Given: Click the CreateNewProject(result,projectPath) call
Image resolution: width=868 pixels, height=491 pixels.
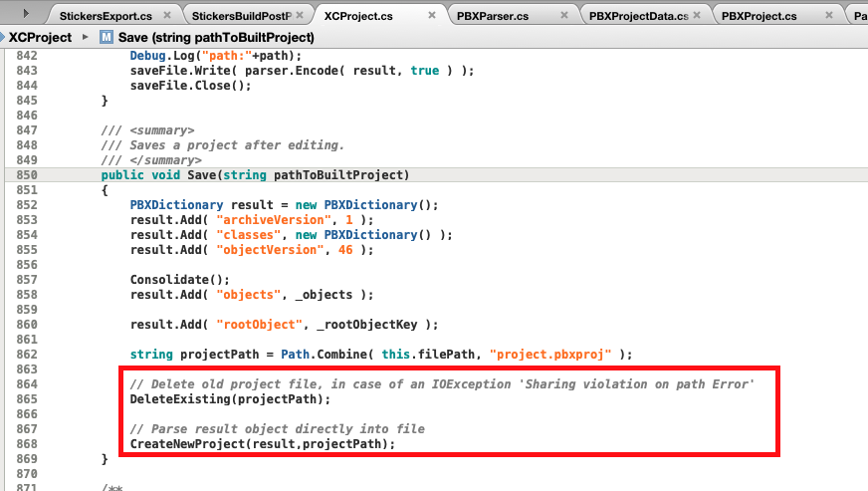Looking at the screenshot, I should (x=263, y=444).
